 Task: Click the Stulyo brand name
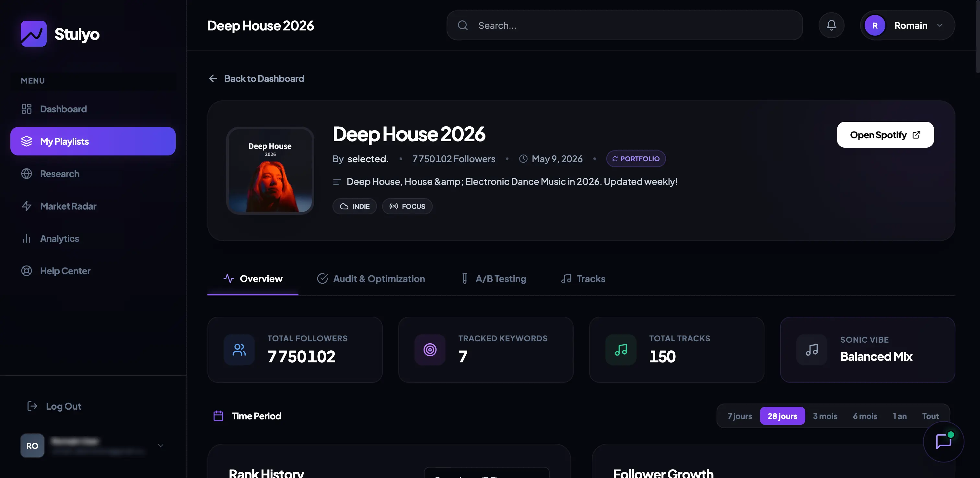(x=77, y=34)
